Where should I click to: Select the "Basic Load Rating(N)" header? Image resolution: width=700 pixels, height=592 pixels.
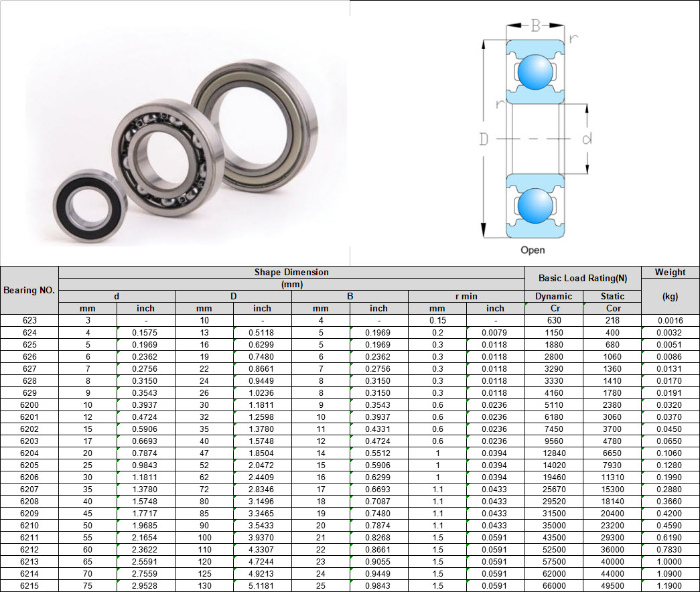tap(583, 278)
